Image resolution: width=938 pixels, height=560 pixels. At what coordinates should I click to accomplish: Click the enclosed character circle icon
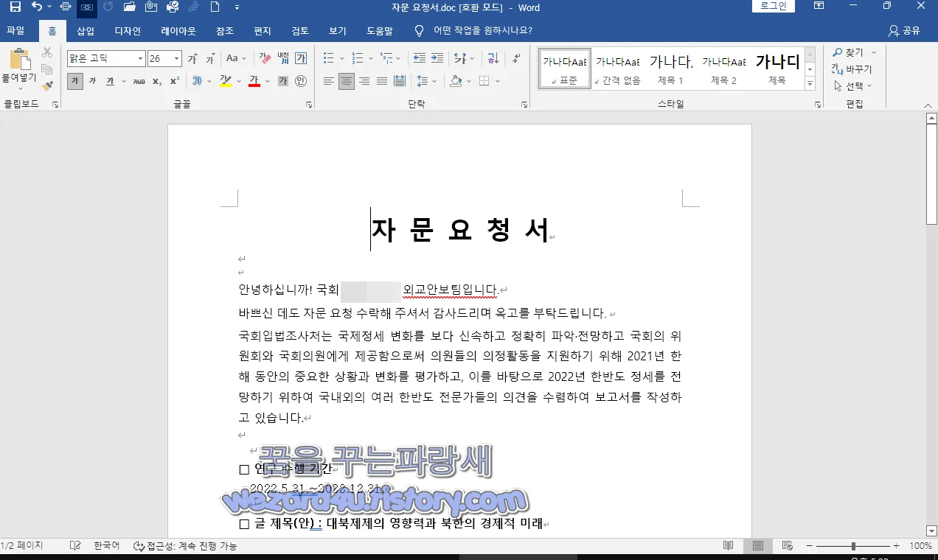[x=301, y=81]
